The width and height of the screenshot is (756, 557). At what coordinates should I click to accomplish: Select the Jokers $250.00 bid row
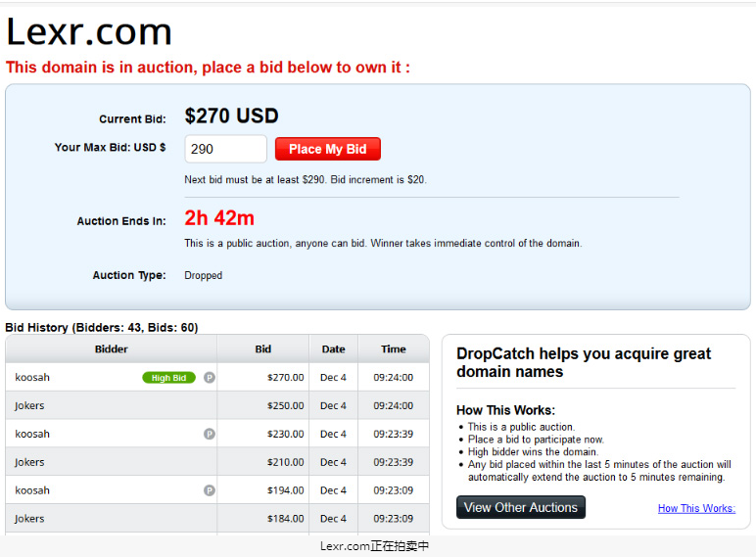(217, 405)
